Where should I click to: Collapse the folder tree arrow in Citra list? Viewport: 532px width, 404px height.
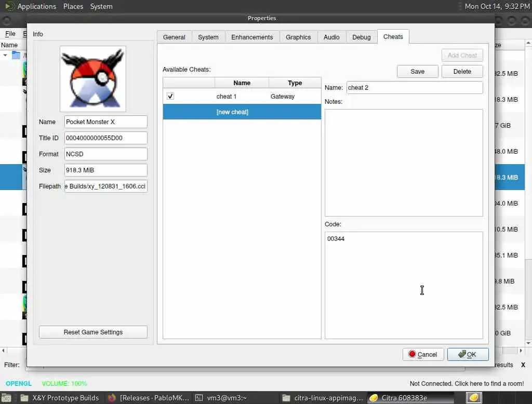pos(5,55)
